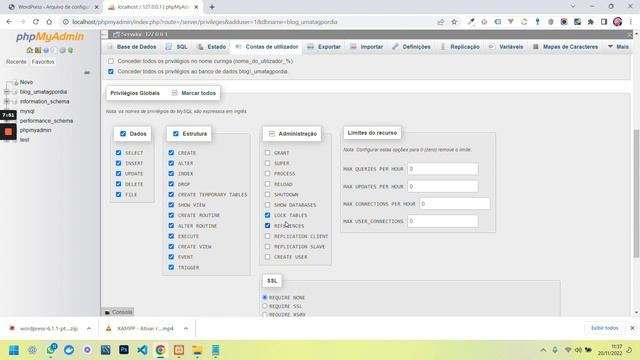Expand the information_schema database tree node
The height and width of the screenshot is (360, 640).
click(7, 101)
